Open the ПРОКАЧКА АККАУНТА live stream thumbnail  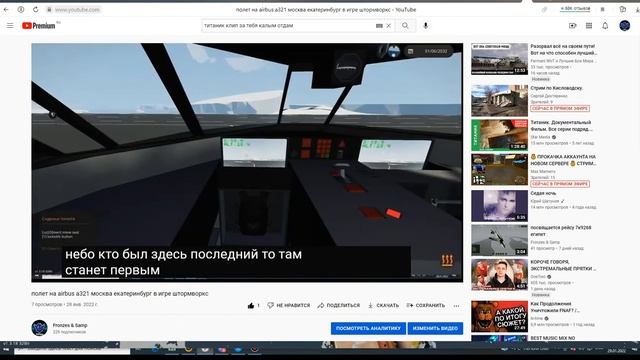[x=499, y=169]
